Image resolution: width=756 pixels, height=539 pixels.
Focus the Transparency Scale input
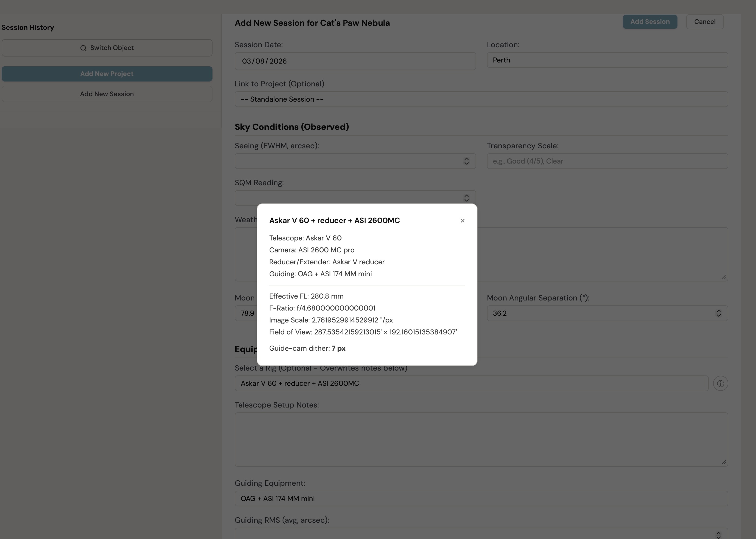pyautogui.click(x=607, y=161)
